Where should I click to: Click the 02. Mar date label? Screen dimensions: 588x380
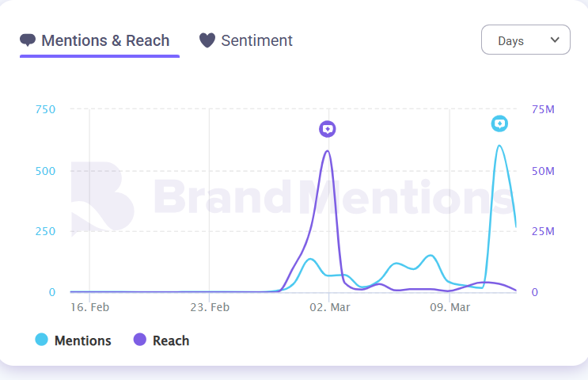(x=329, y=308)
